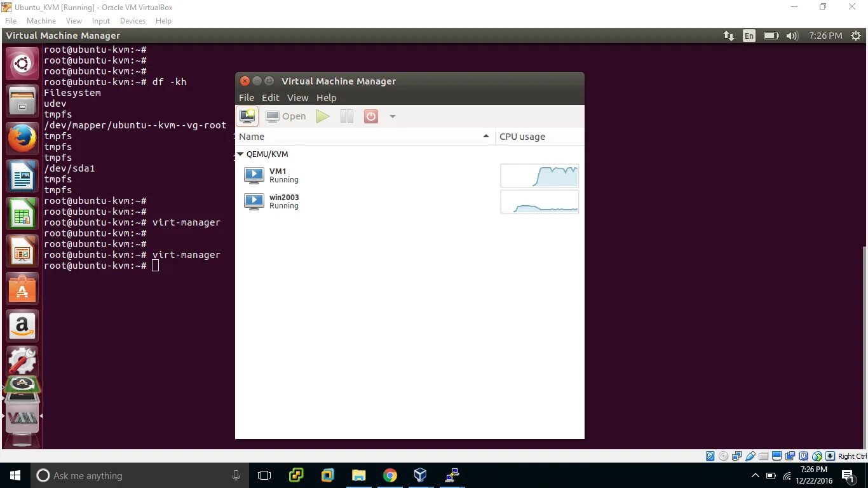868x488 pixels.
Task: Click the VirtualBox hard disk activity icon
Action: 710,456
